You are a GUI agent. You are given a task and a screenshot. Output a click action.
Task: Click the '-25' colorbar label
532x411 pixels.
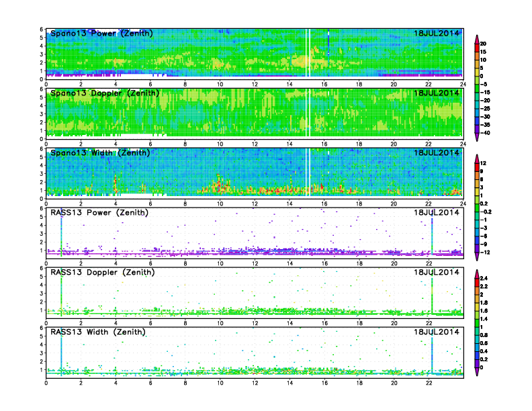tap(485, 109)
